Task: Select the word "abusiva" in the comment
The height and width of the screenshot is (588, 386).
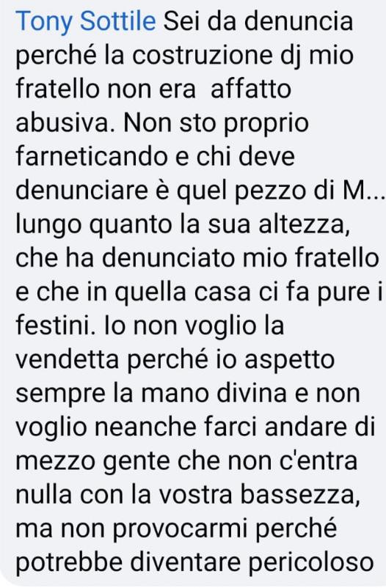Action: coord(62,122)
